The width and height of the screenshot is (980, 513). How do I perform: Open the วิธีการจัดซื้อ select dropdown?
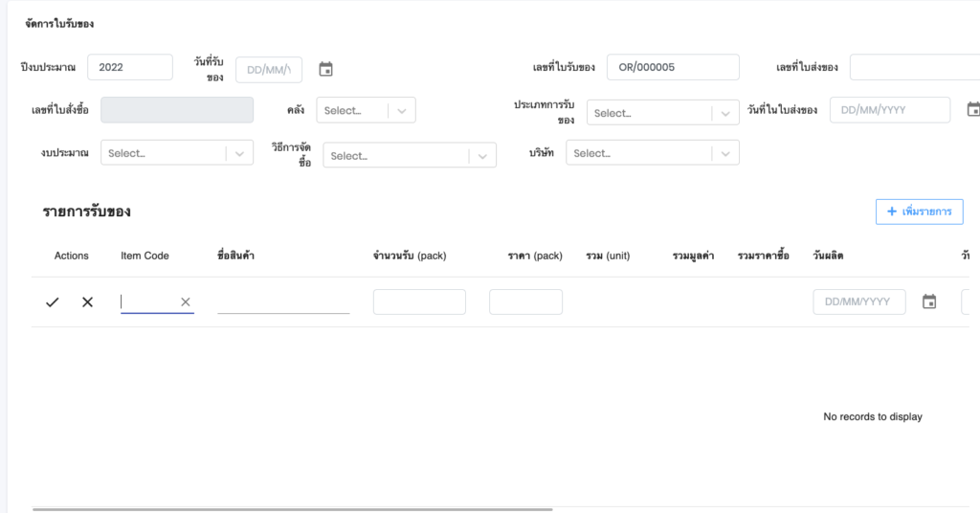(x=481, y=156)
